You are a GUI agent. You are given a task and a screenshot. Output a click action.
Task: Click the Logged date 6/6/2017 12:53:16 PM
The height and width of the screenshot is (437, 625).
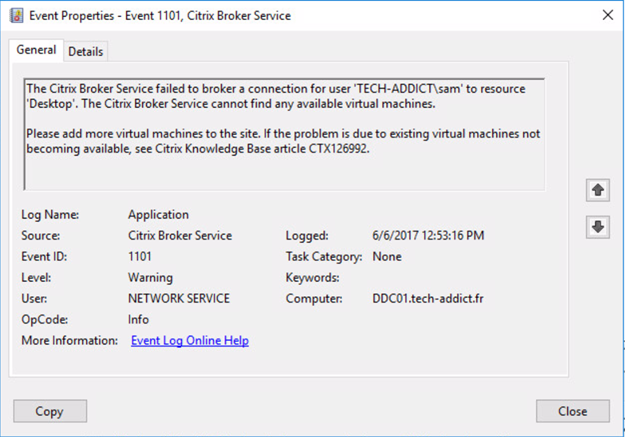coord(428,236)
